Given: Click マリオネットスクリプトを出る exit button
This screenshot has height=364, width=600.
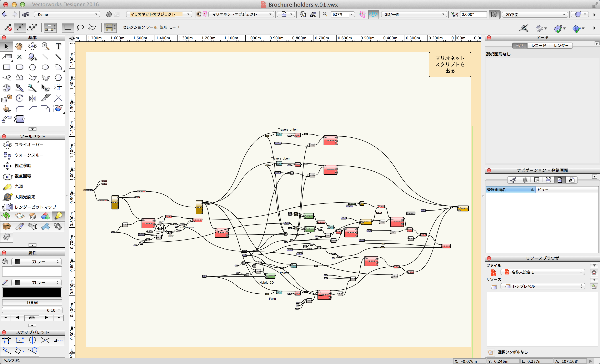Looking at the screenshot, I should point(450,65).
